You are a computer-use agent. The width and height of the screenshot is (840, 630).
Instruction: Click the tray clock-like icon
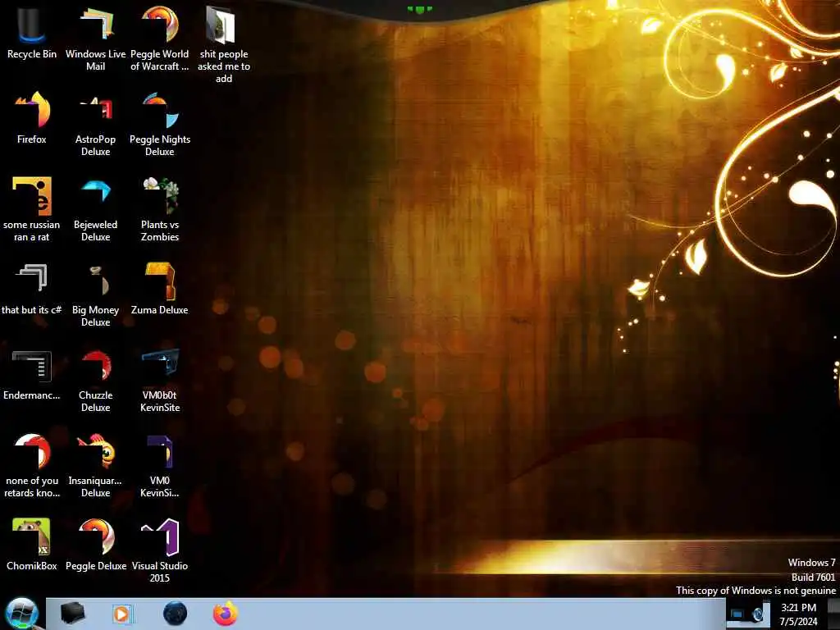pyautogui.click(x=757, y=614)
